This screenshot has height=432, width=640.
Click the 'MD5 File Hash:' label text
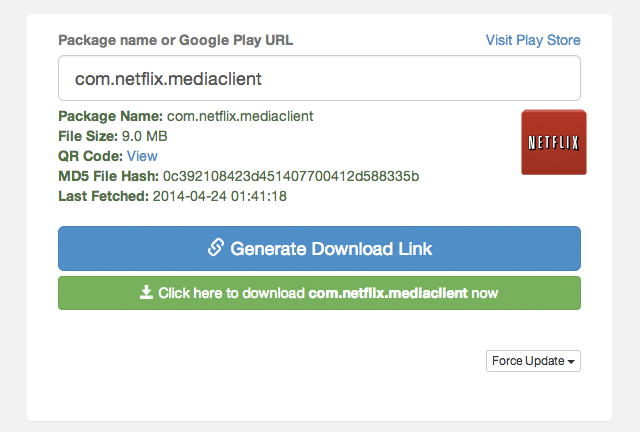click(109, 176)
